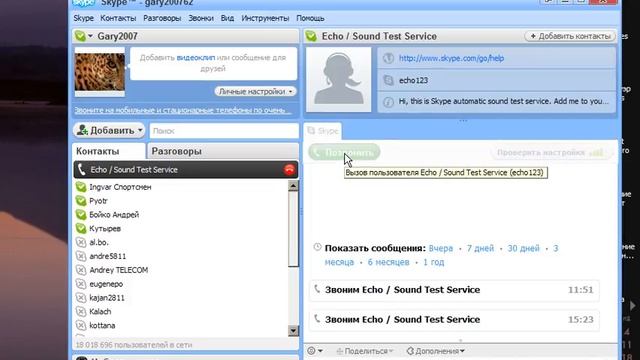Open Дополнения dropdown
The height and width of the screenshot is (360, 640).
tap(436, 351)
